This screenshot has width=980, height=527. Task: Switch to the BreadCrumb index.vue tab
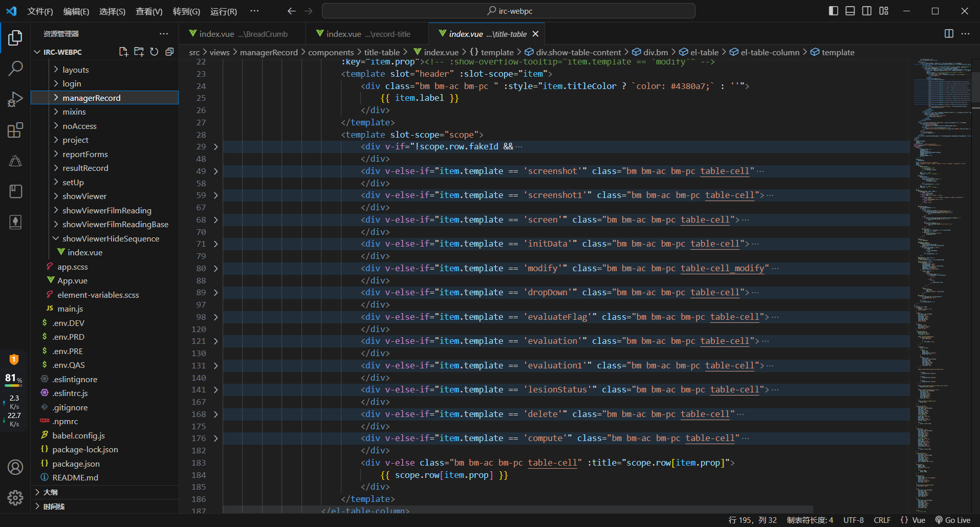pos(243,34)
